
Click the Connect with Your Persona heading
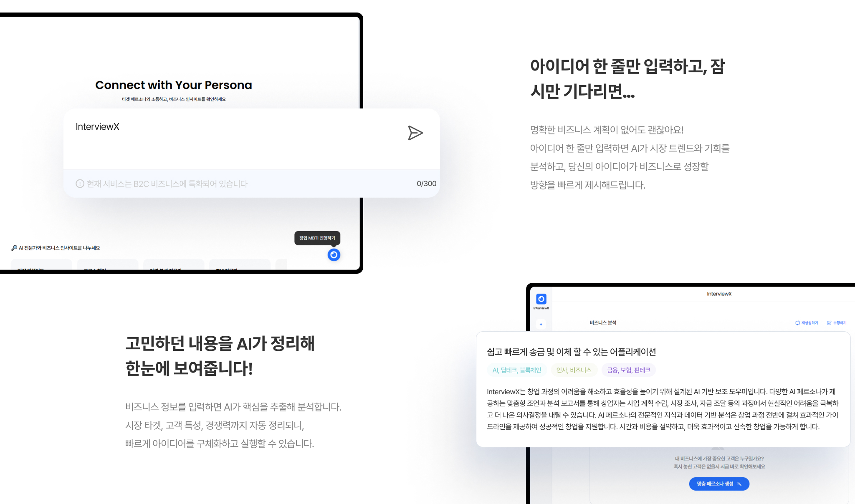174,85
